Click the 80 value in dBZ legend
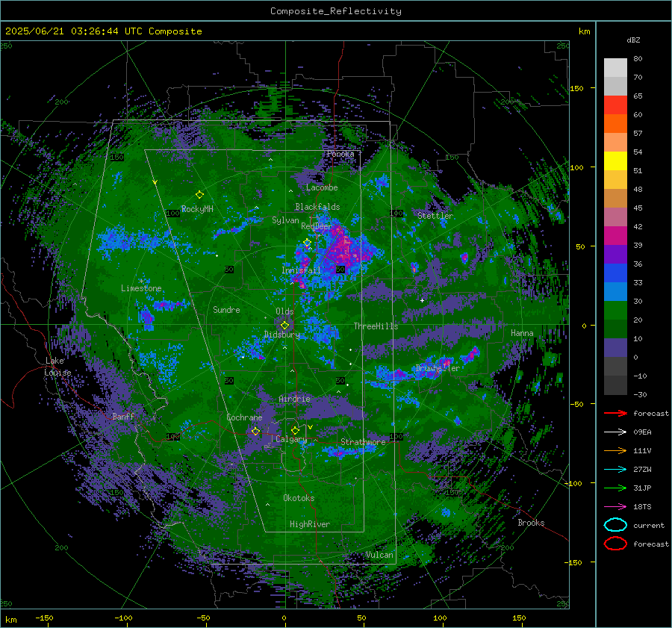 [x=638, y=59]
